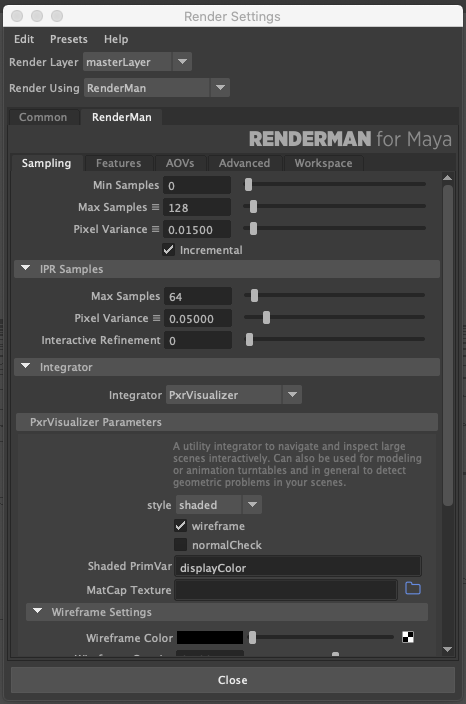
Task: Click the Interactive Refinement slider handle
Action: (x=249, y=339)
